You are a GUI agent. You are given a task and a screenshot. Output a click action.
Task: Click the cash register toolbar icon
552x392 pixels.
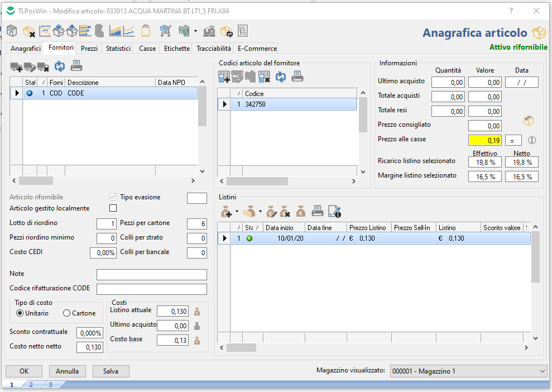(209, 31)
